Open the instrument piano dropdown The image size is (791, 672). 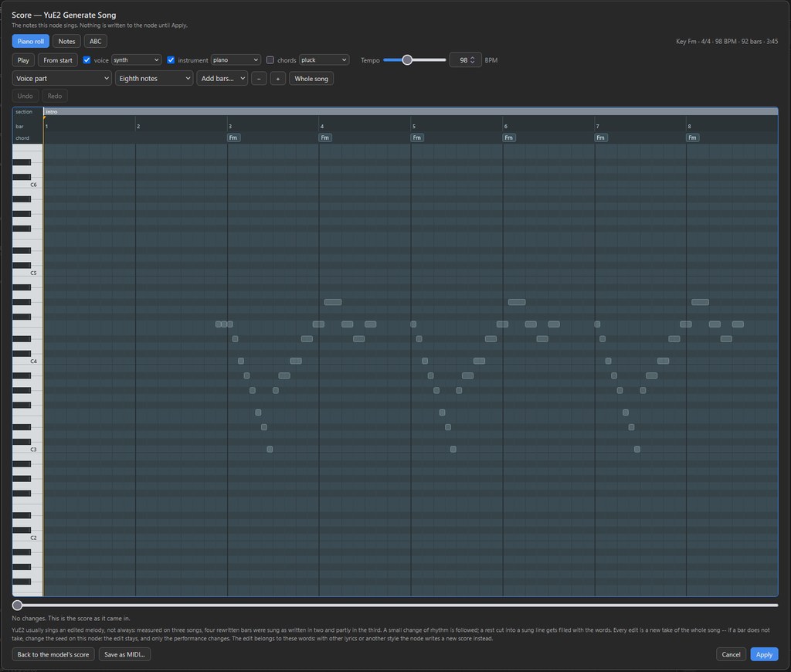coord(236,60)
